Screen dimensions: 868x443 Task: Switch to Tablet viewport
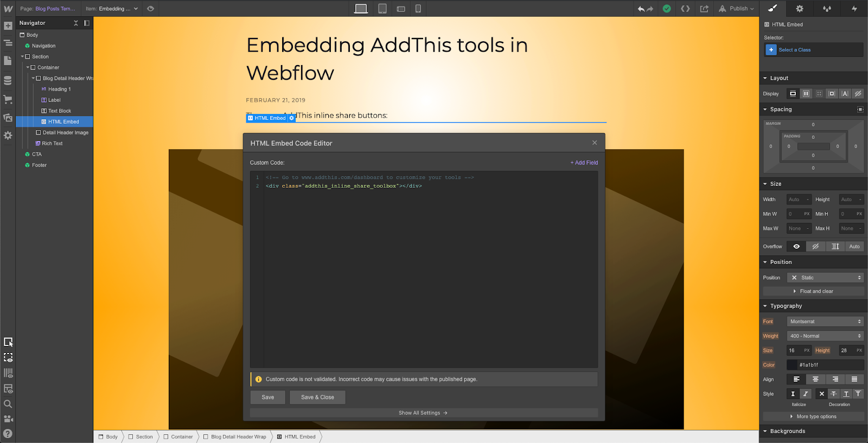382,9
